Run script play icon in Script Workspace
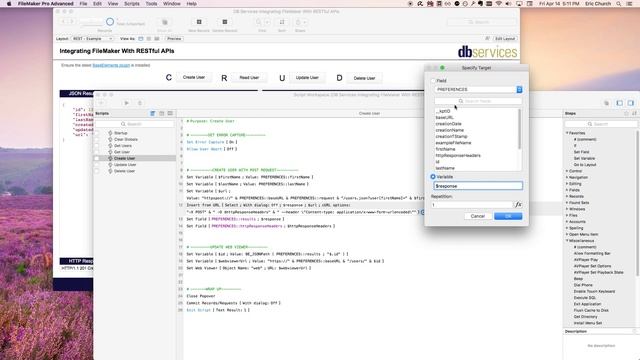 [x=127, y=103]
